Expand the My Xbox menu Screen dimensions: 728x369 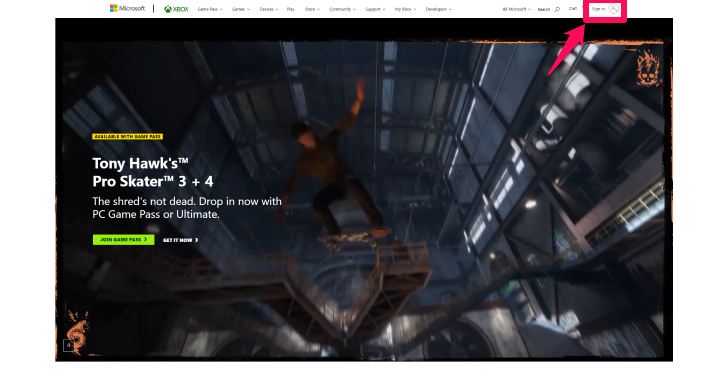pos(405,9)
